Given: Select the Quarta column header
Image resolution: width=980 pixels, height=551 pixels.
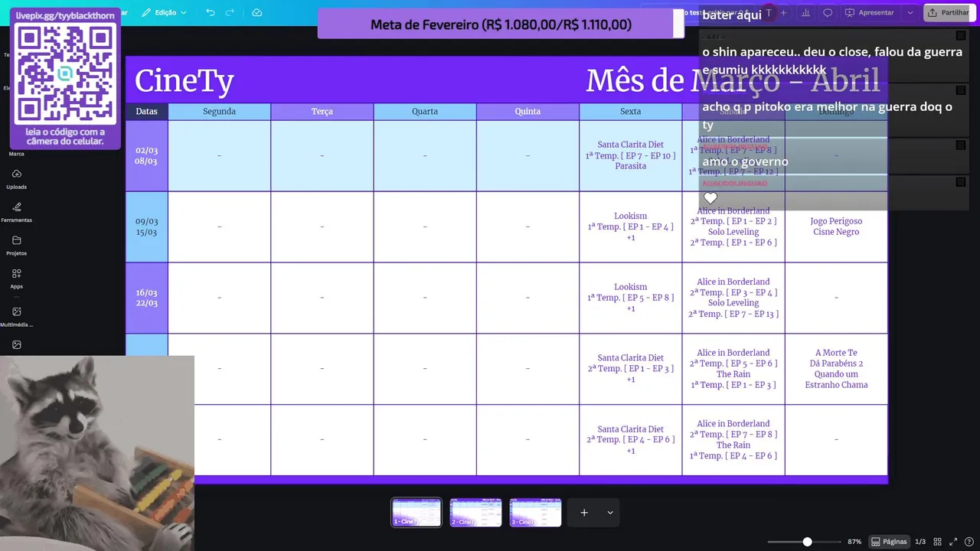Looking at the screenshot, I should click(x=425, y=112).
